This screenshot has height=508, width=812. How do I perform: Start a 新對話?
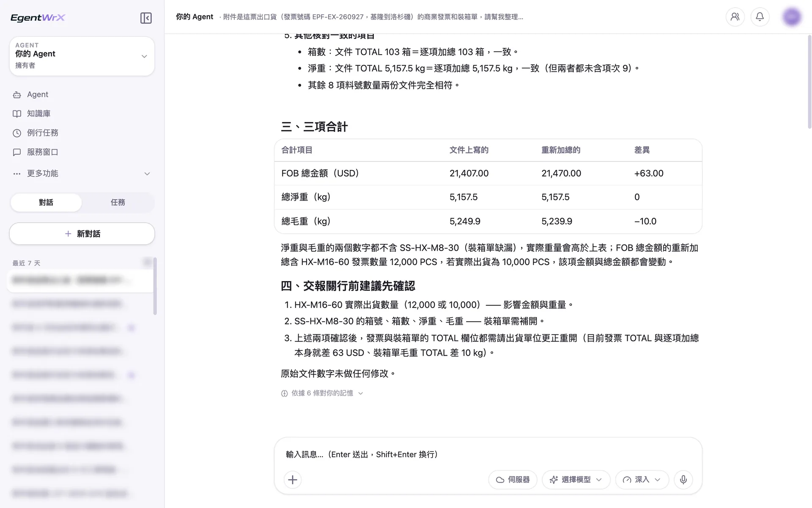(82, 234)
